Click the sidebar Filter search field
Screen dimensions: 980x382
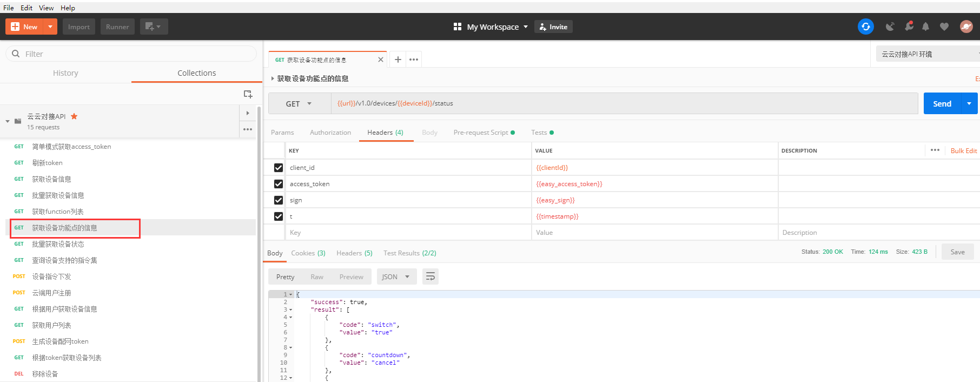pos(131,54)
